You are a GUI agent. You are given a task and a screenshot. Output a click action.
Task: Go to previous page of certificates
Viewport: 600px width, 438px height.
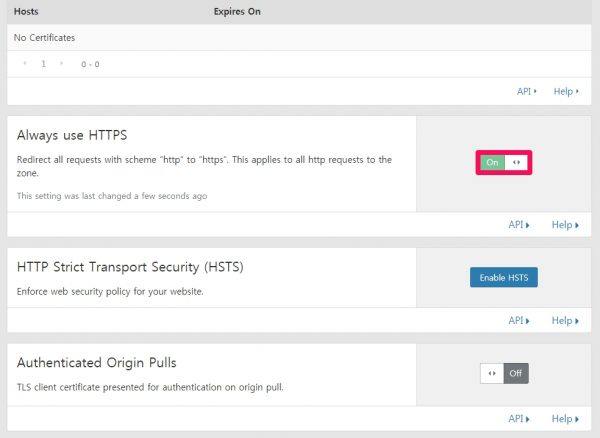click(25, 64)
